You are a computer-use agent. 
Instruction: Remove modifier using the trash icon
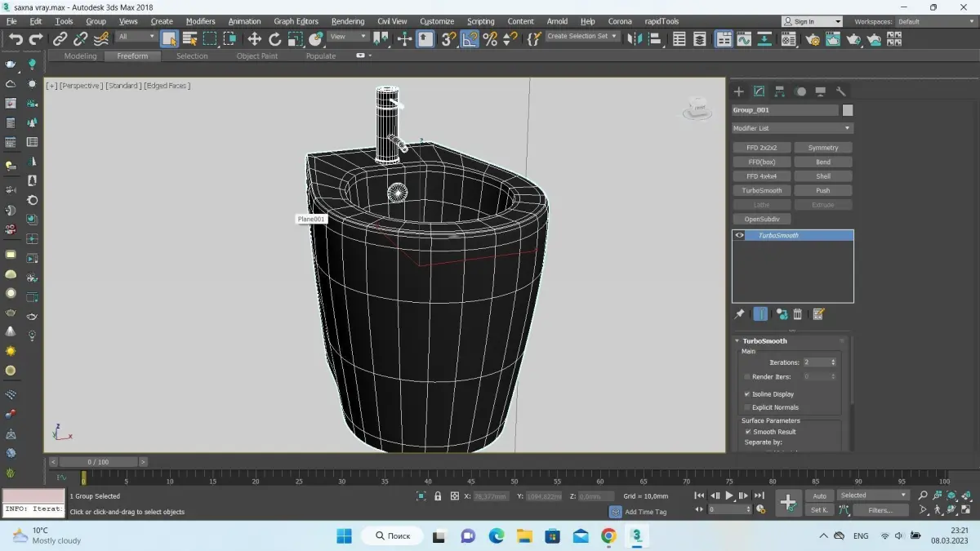tap(798, 314)
